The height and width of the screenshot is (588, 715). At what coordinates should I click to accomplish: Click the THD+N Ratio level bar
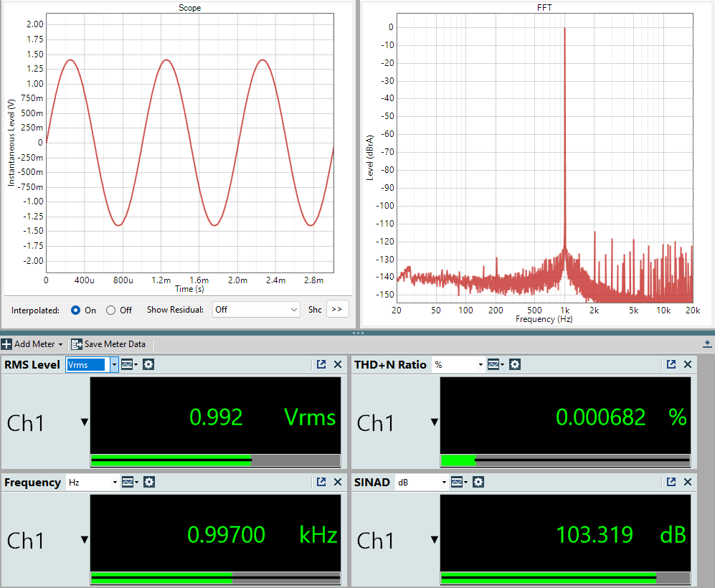[x=565, y=460]
